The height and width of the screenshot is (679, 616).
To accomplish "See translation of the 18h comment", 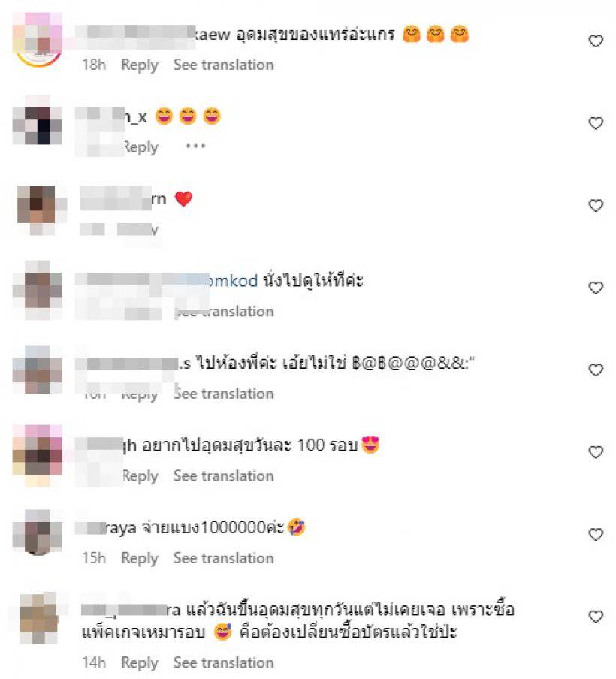I will [x=224, y=65].
